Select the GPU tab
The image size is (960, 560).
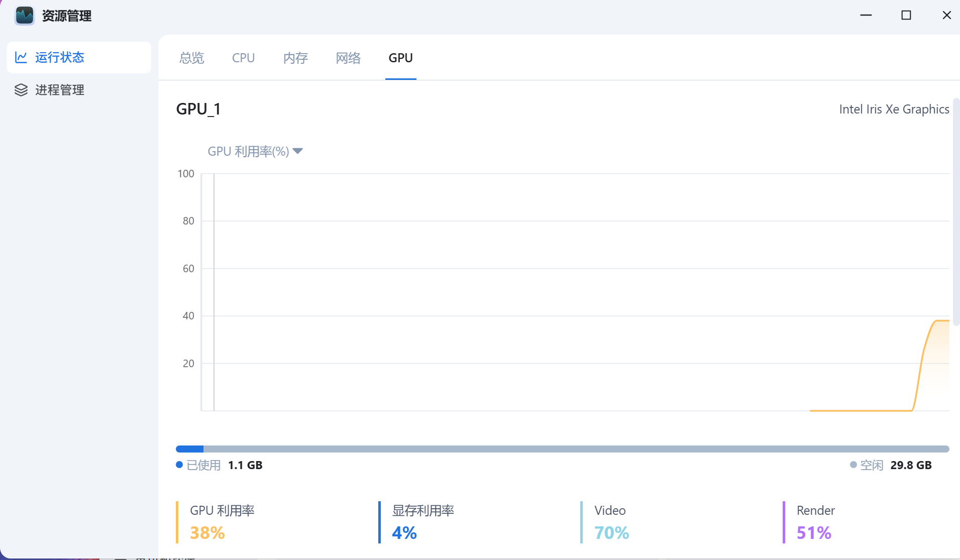(400, 58)
